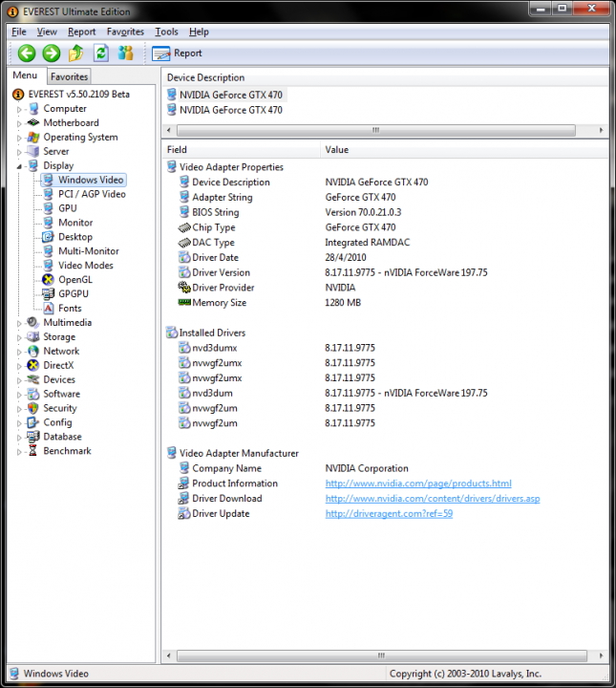Select PCI / AGP Video tree item
616x688 pixels.
(92, 194)
